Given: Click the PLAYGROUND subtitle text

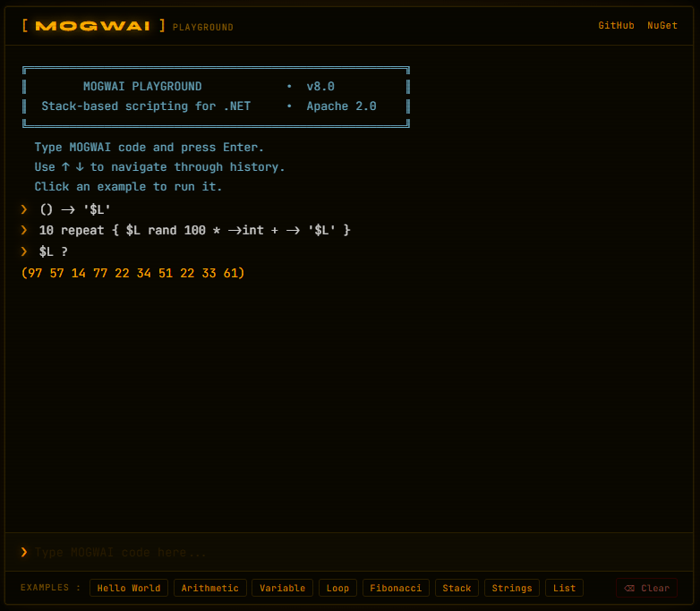Looking at the screenshot, I should point(202,27).
